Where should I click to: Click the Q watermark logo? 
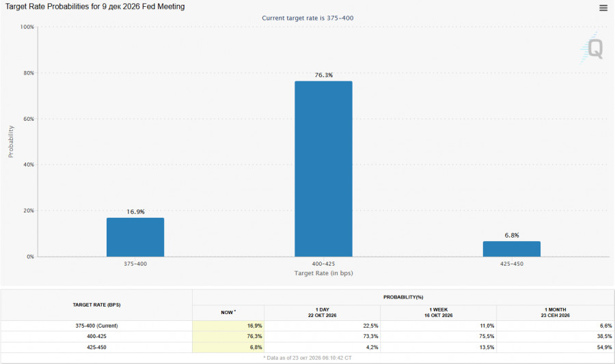[x=592, y=48]
